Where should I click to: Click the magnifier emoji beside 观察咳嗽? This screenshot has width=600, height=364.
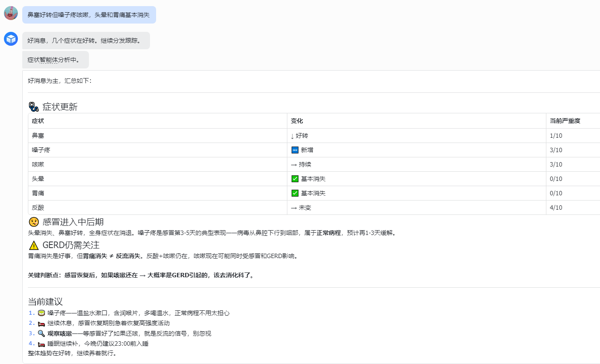[41, 333]
